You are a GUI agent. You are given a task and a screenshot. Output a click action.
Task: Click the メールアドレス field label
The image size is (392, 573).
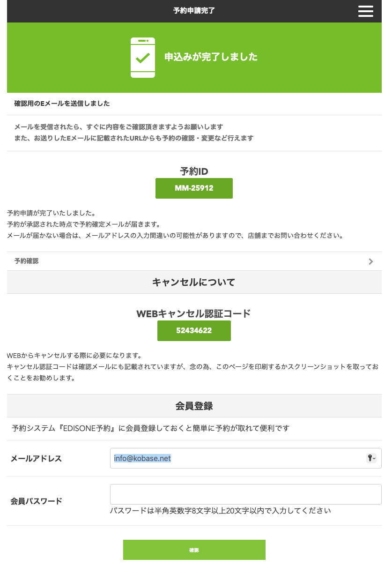point(37,459)
